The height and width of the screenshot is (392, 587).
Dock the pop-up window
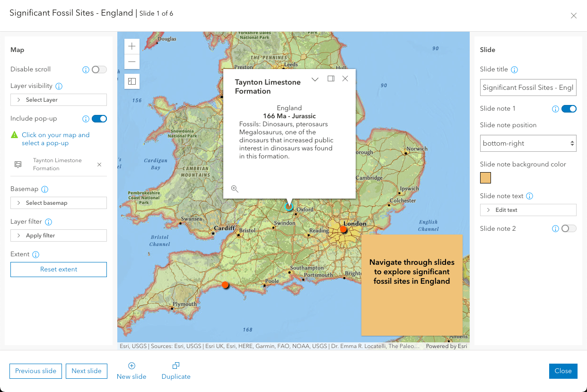click(x=331, y=79)
